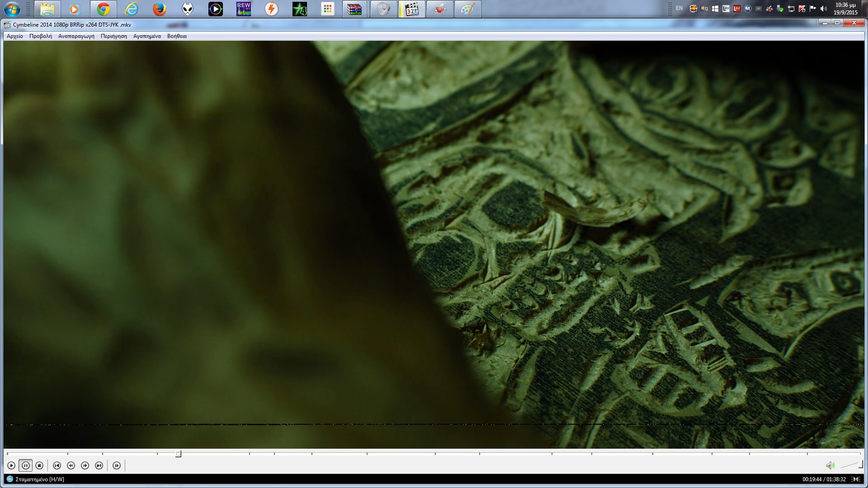Image resolution: width=868 pixels, height=488 pixels.
Task: Click the fast-forward (increase speed) button
Action: (x=85, y=465)
